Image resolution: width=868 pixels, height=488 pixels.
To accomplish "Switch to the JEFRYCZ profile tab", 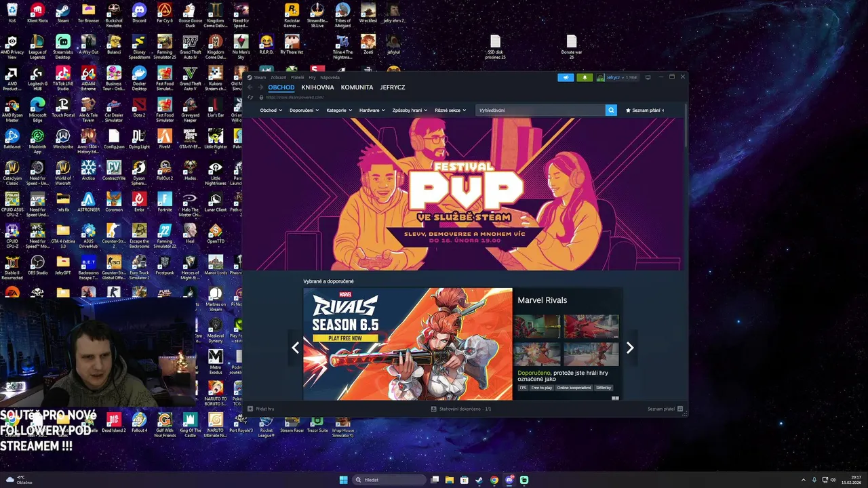I will (x=392, y=87).
